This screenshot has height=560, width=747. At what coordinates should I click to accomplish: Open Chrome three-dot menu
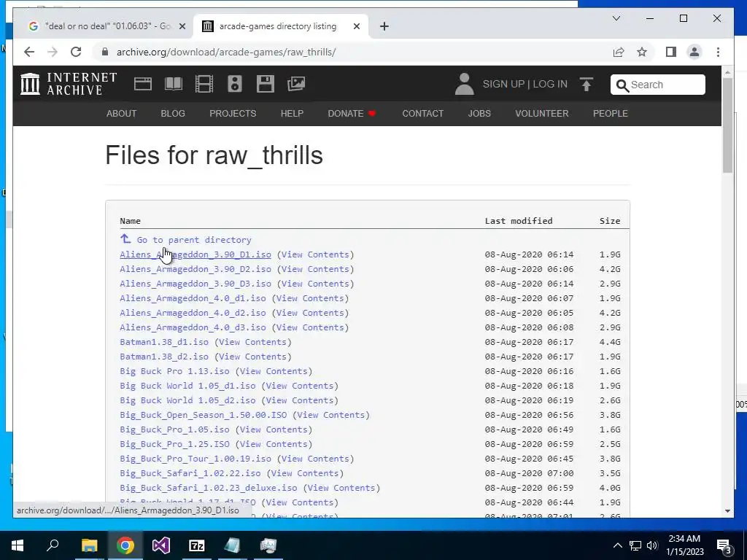click(718, 52)
